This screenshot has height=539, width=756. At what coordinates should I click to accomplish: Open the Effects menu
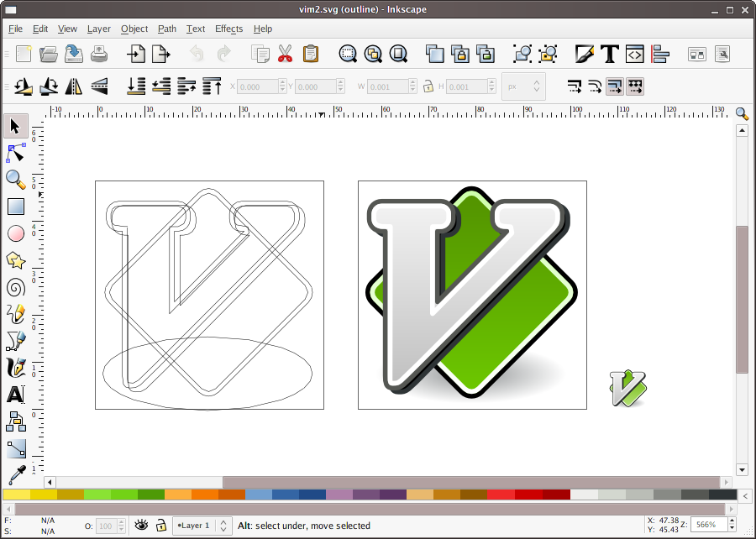click(228, 29)
